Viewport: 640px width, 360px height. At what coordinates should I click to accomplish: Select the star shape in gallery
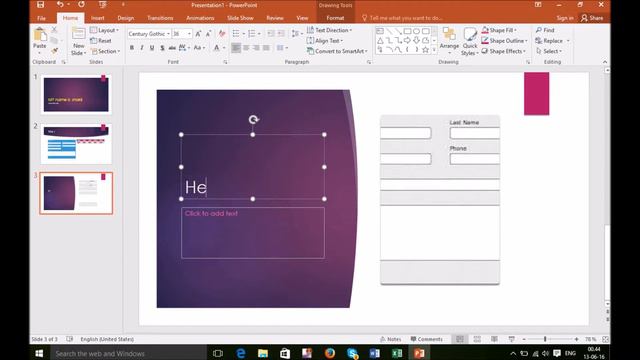tap(425, 49)
